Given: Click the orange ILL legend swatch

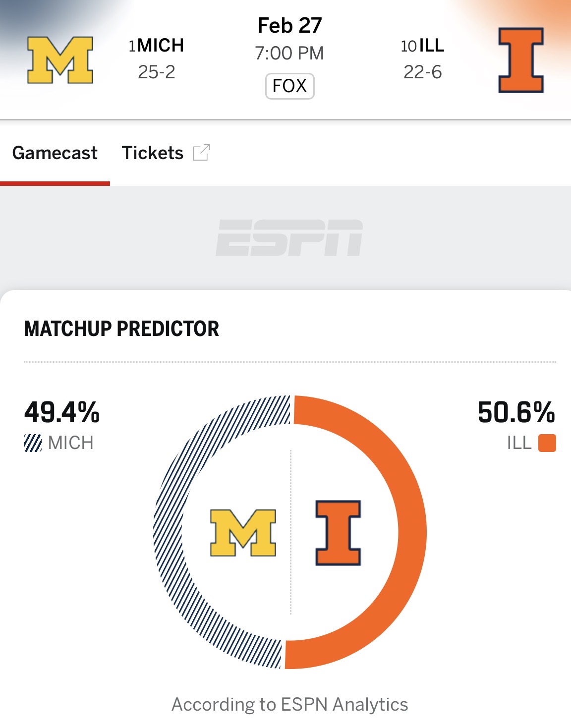Looking at the screenshot, I should 547,443.
